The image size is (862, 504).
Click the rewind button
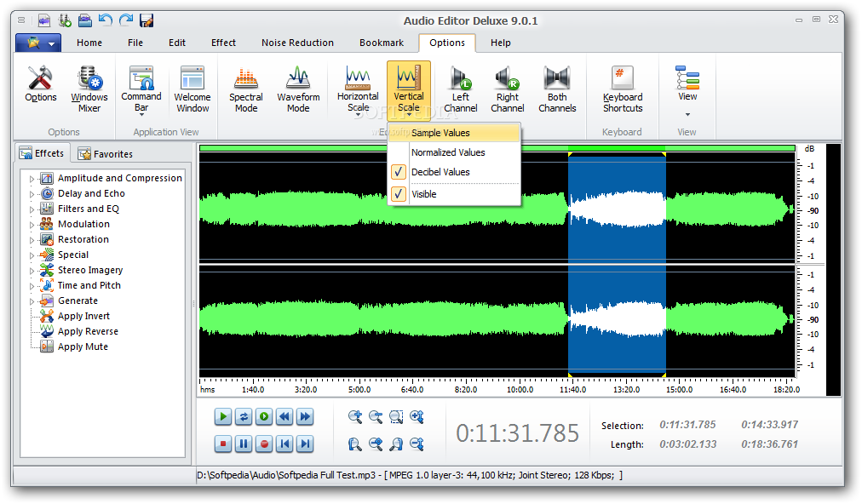[x=284, y=416]
